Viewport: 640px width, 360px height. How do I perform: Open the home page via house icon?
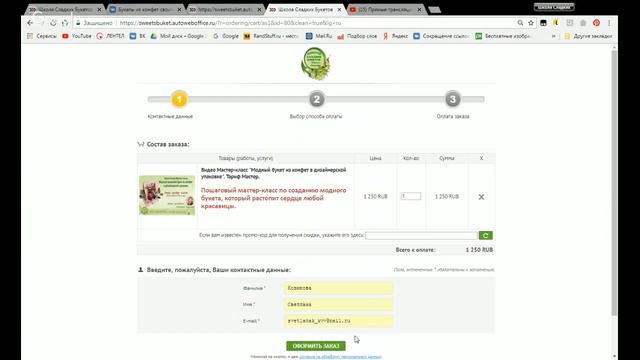pyautogui.click(x=64, y=23)
